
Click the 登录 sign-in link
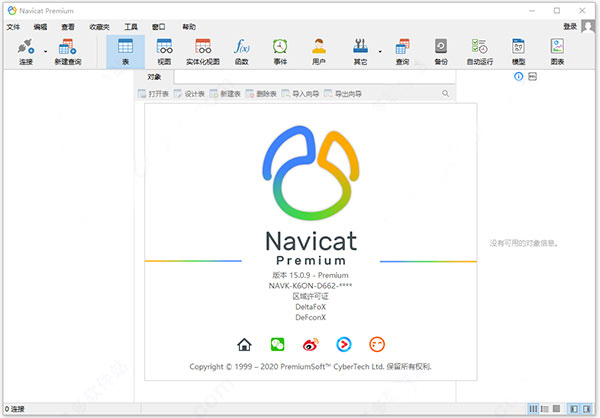[570, 26]
